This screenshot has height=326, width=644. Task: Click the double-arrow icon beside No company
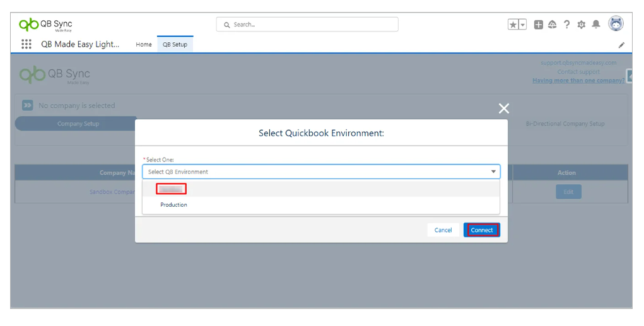click(28, 105)
